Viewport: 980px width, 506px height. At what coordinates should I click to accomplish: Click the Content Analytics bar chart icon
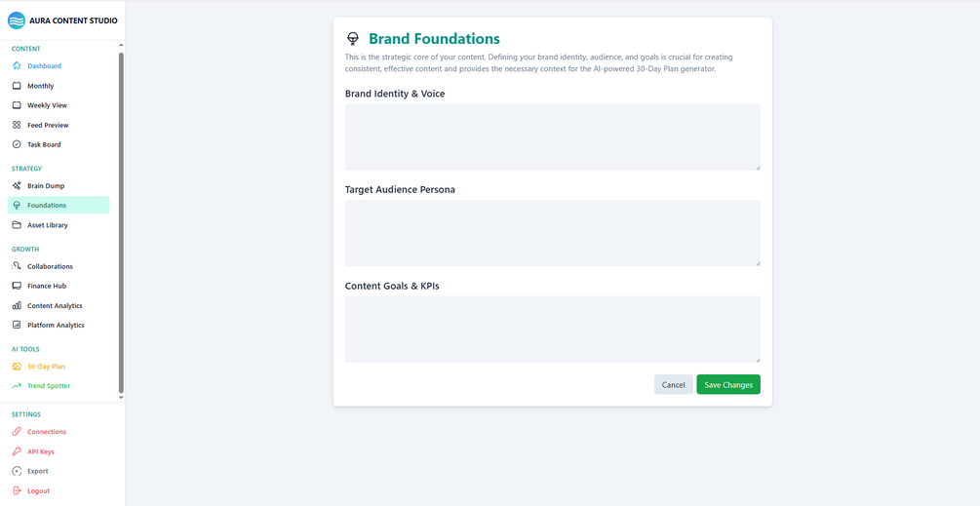[x=17, y=305]
